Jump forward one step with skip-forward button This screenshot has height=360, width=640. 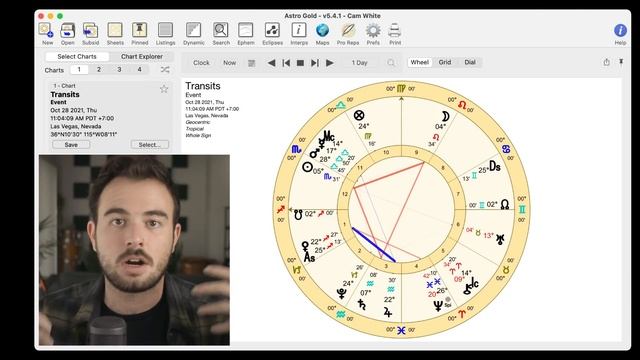point(315,63)
